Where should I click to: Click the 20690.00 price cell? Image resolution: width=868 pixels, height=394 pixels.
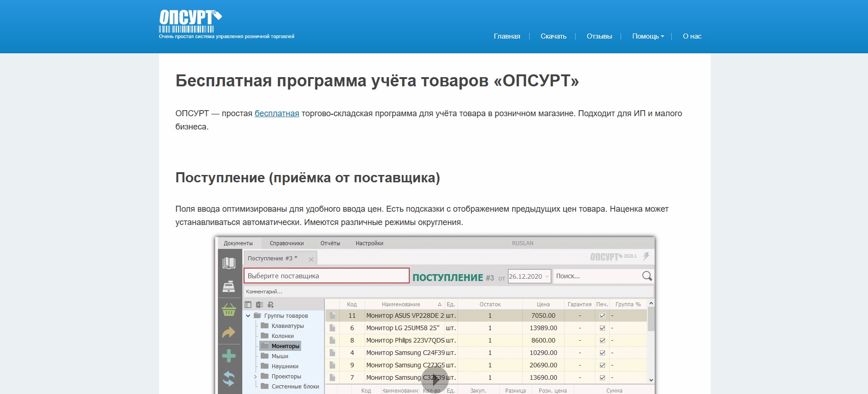[543, 365]
